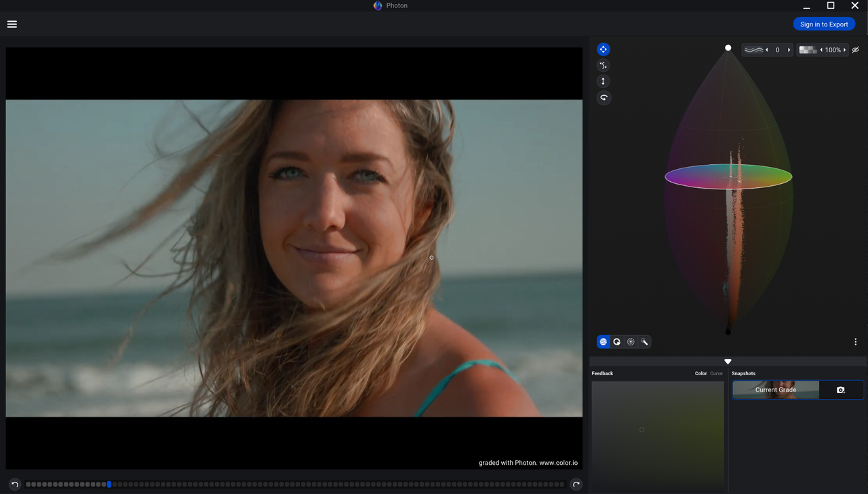Click the wavy smoothing lines icon
Image resolution: width=868 pixels, height=494 pixels.
(x=753, y=50)
